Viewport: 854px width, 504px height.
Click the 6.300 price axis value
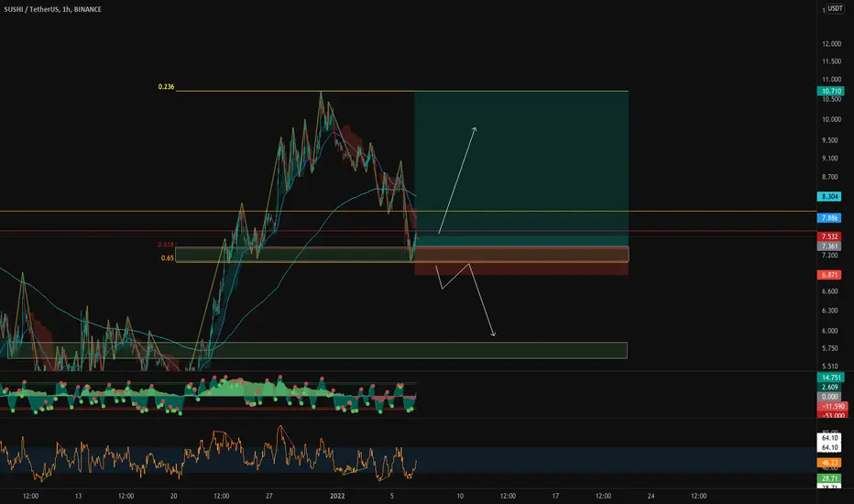830,311
